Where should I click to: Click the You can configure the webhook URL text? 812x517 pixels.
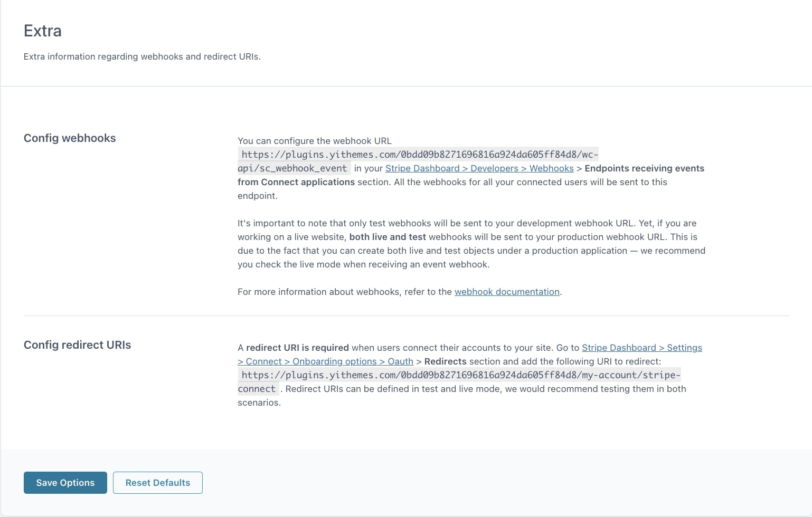[x=315, y=141]
